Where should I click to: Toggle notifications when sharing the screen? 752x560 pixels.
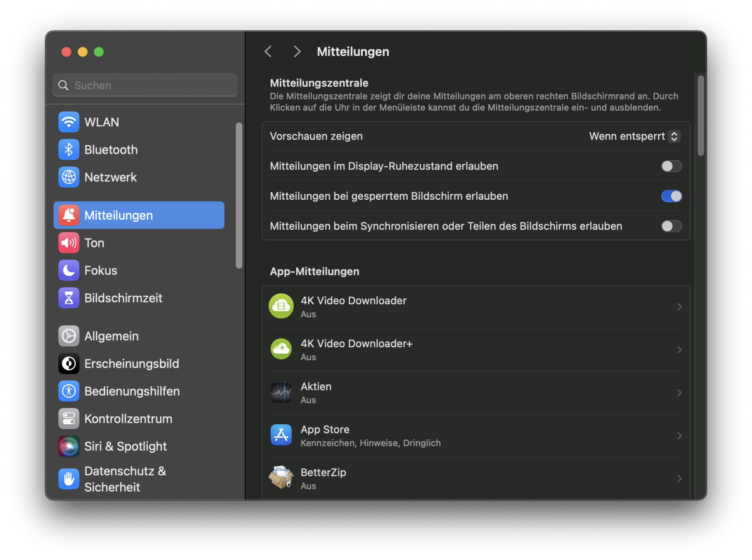point(671,226)
